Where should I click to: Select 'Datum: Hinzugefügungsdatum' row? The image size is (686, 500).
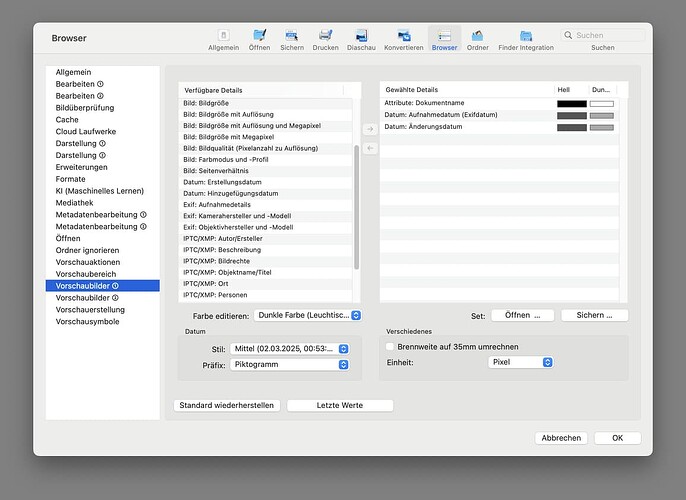click(265, 193)
